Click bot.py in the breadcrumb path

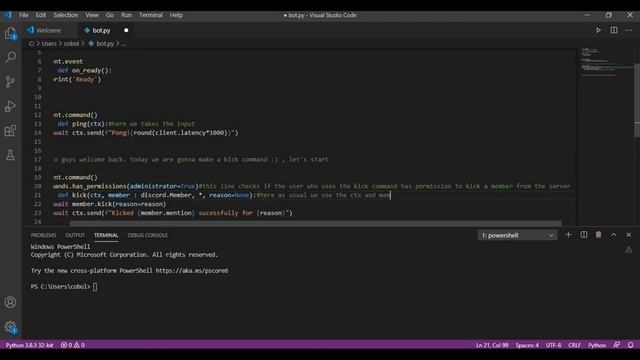pyautogui.click(x=105, y=44)
